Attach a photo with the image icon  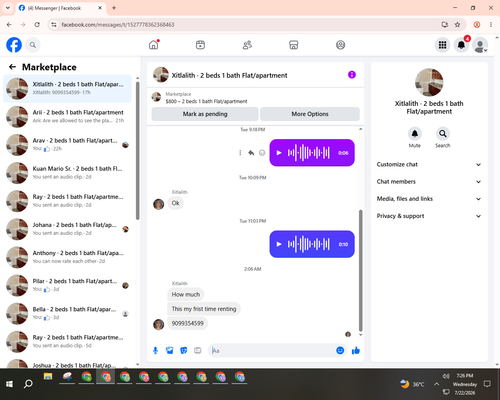pyautogui.click(x=170, y=350)
